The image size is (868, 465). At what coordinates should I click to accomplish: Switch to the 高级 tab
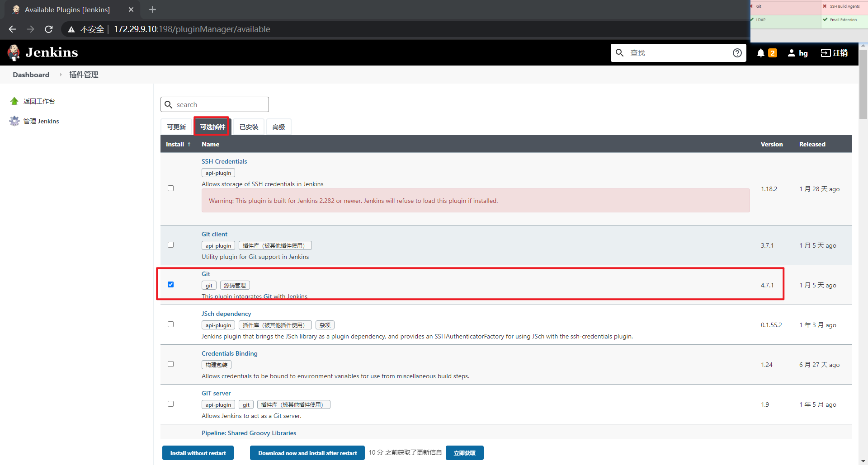coord(278,127)
